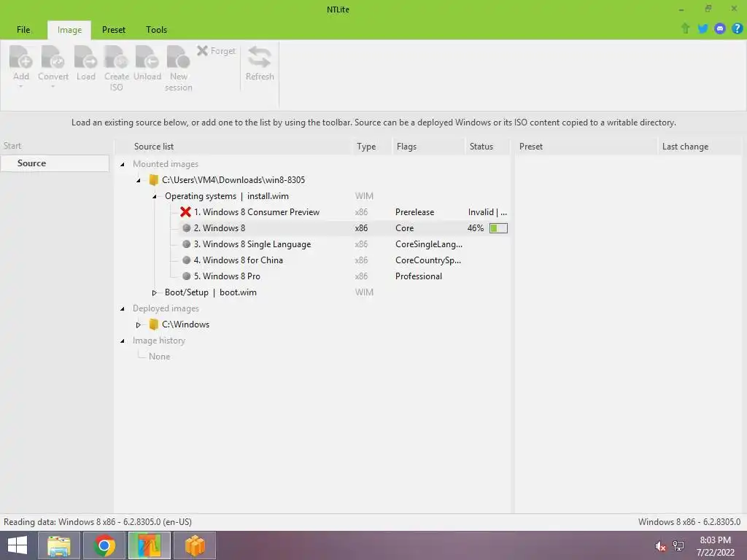Switch to the Tools ribbon tab
The height and width of the screenshot is (560, 747).
click(x=156, y=29)
